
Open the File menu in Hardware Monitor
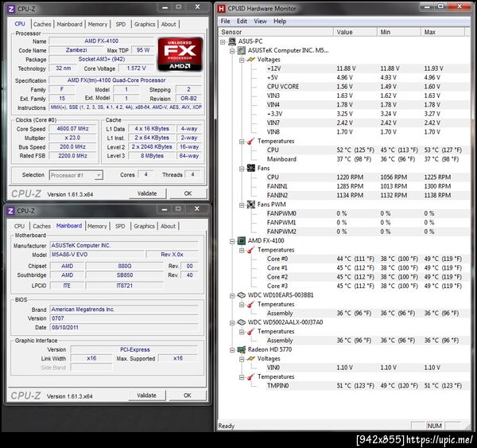click(226, 21)
